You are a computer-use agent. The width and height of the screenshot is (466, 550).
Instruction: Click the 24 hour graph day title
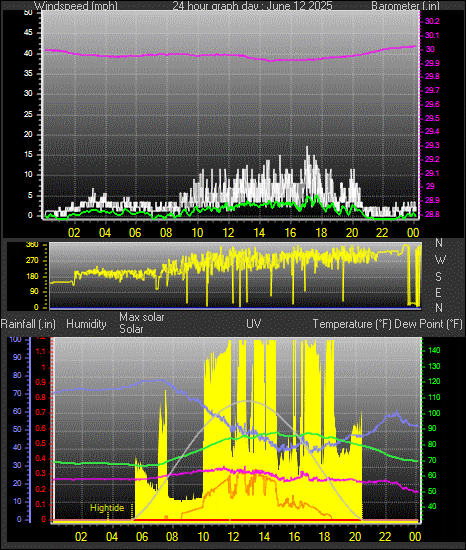(252, 6)
